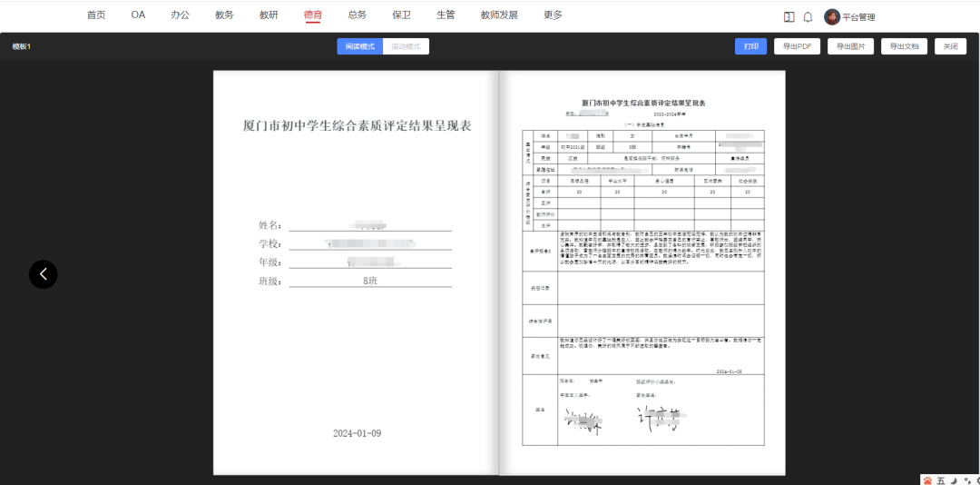Go back with the left arrow circle

pos(43,273)
